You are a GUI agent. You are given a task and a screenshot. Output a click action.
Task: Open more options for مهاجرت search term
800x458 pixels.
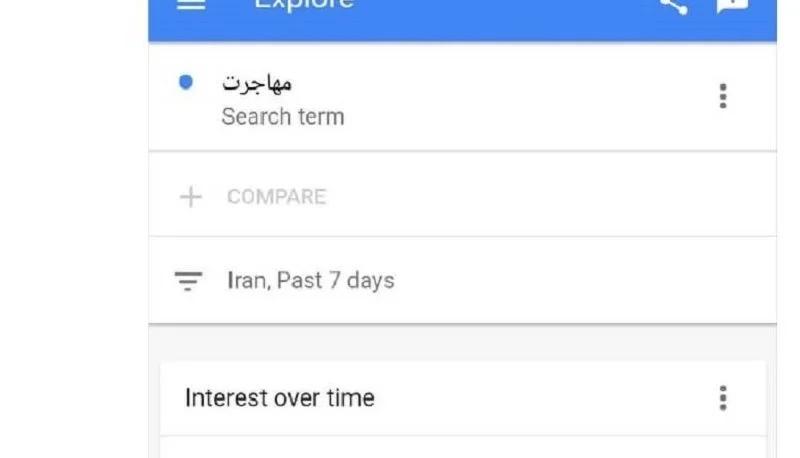pyautogui.click(x=722, y=96)
